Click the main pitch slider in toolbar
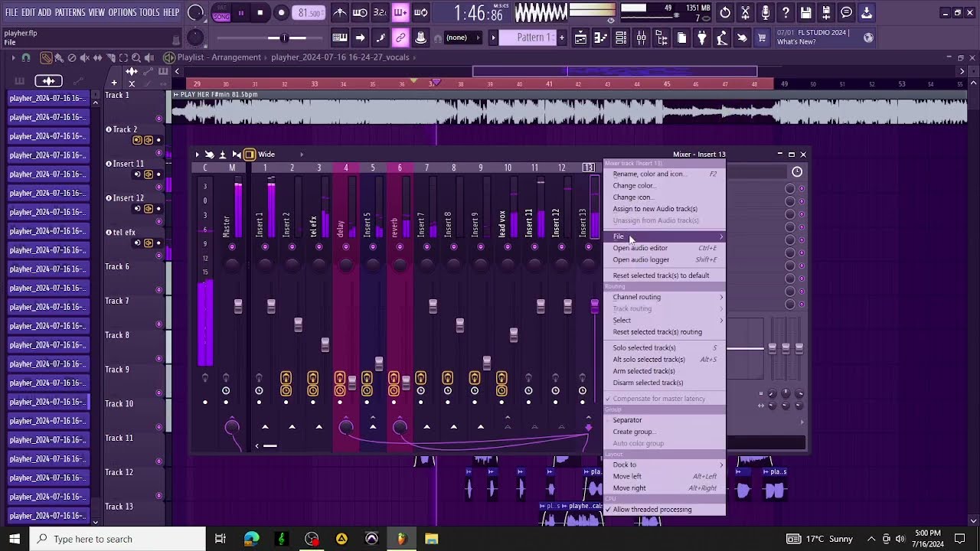980x551 pixels. [x=284, y=37]
